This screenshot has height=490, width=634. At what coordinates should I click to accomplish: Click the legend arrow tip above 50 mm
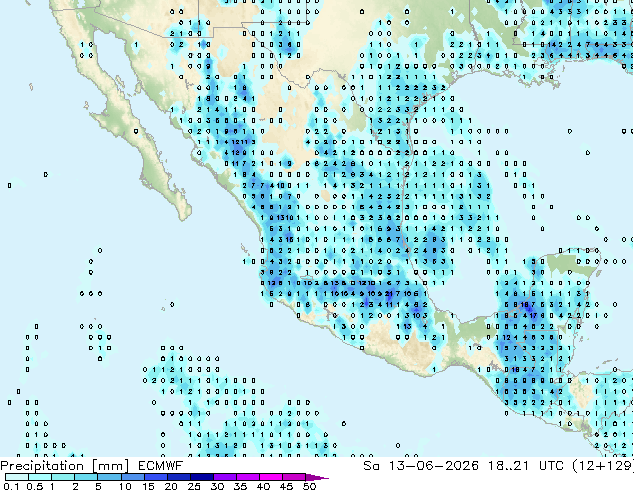coord(317,477)
